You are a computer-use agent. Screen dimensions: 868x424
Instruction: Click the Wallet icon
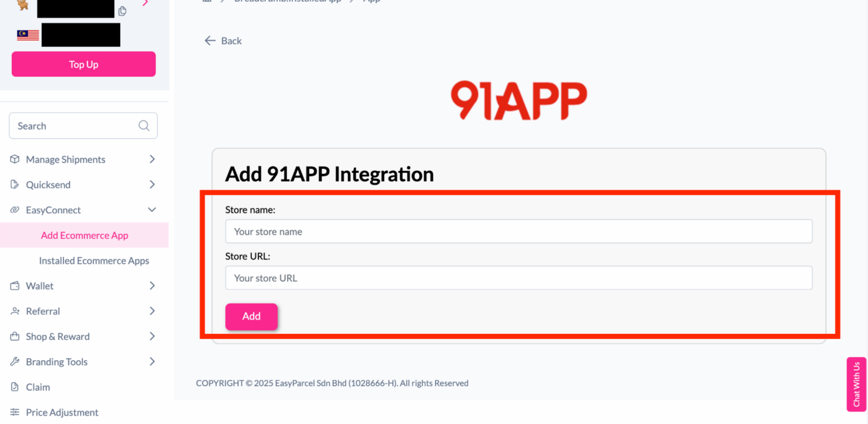coord(15,286)
